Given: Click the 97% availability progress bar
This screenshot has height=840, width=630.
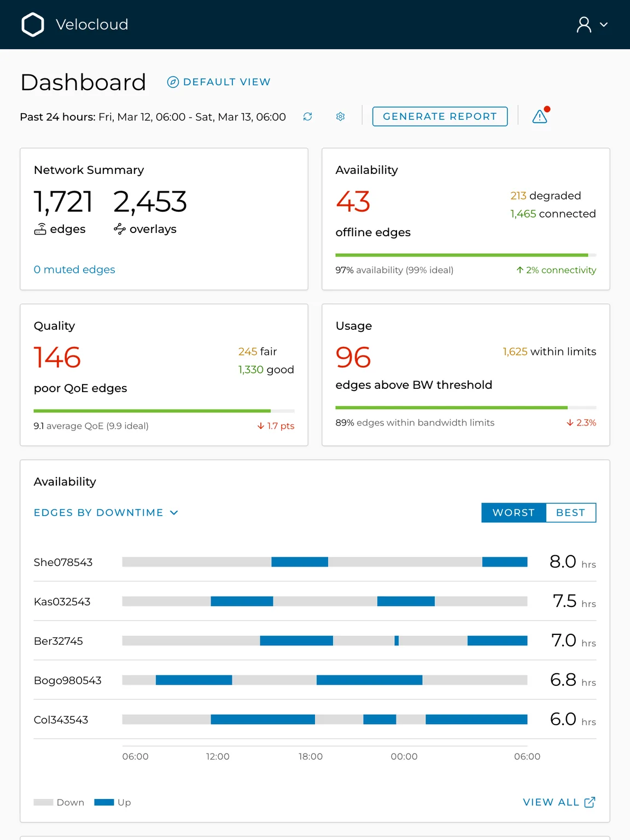Looking at the screenshot, I should pyautogui.click(x=466, y=255).
